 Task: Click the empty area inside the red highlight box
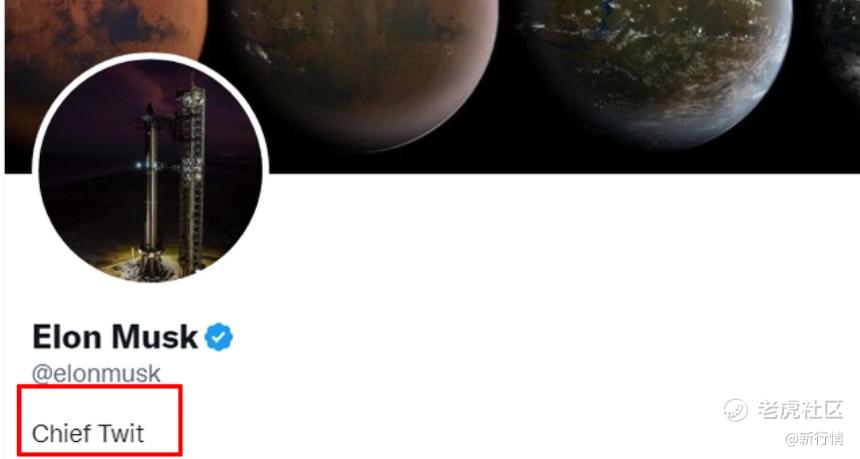point(99,403)
